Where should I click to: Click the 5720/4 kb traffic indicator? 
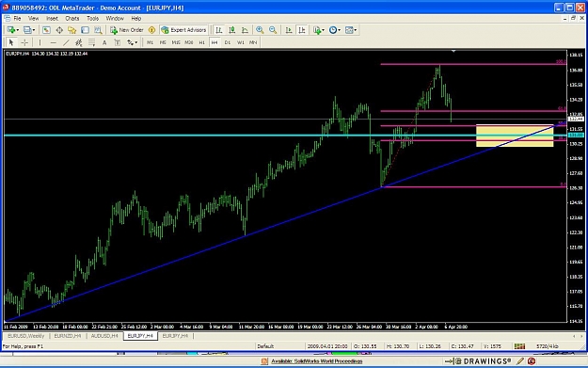548,346
